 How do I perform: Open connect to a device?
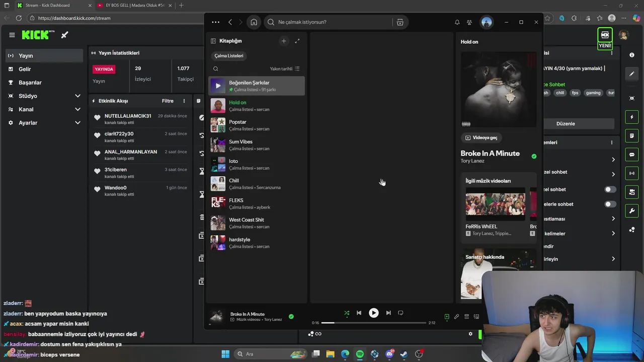(x=476, y=317)
